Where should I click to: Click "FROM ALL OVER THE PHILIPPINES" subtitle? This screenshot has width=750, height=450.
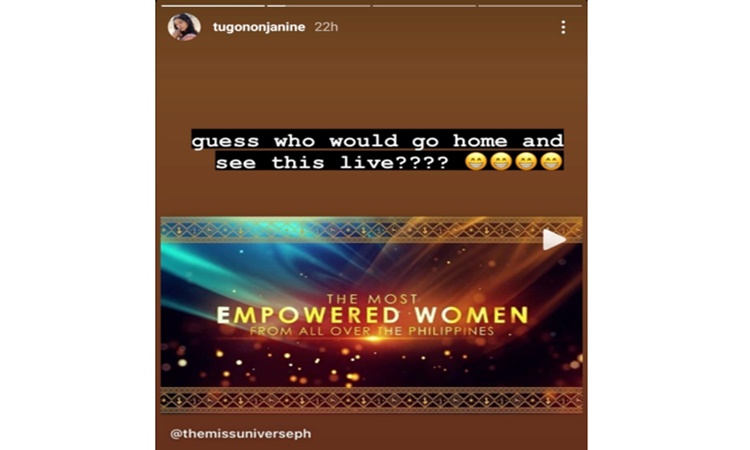(372, 331)
